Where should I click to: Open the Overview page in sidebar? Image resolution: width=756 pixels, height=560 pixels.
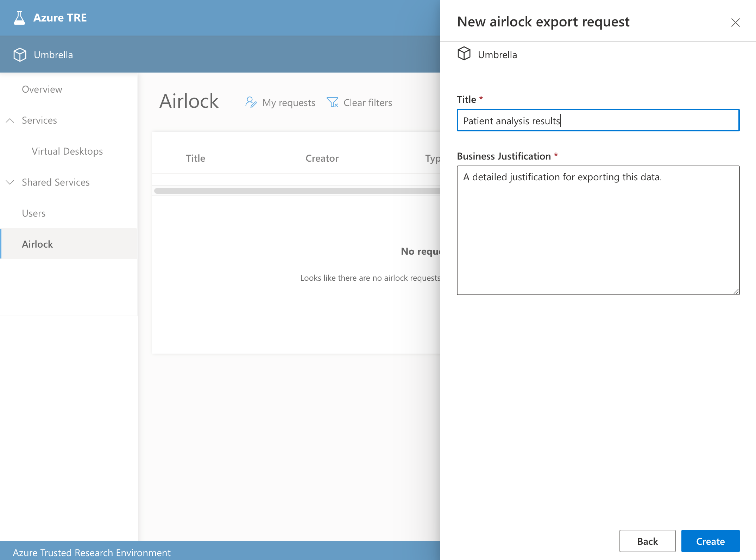[42, 89]
